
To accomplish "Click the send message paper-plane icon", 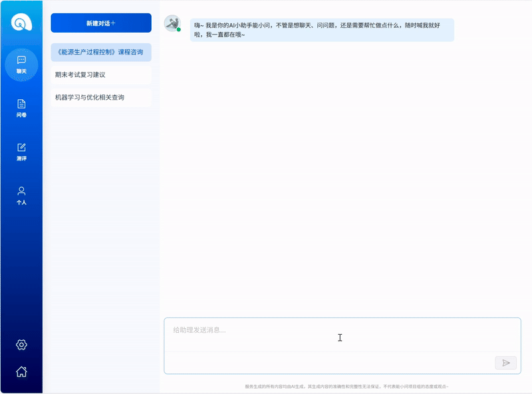I will click(506, 363).
